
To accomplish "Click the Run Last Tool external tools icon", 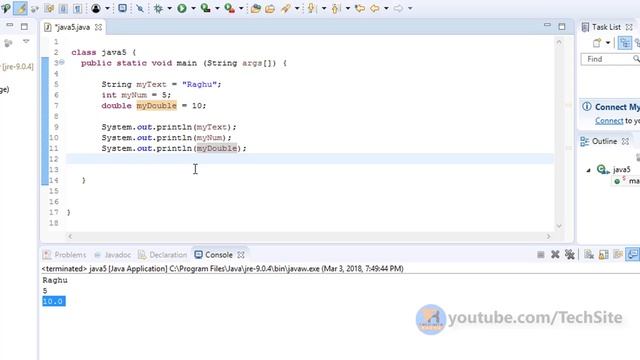I will [x=229, y=8].
